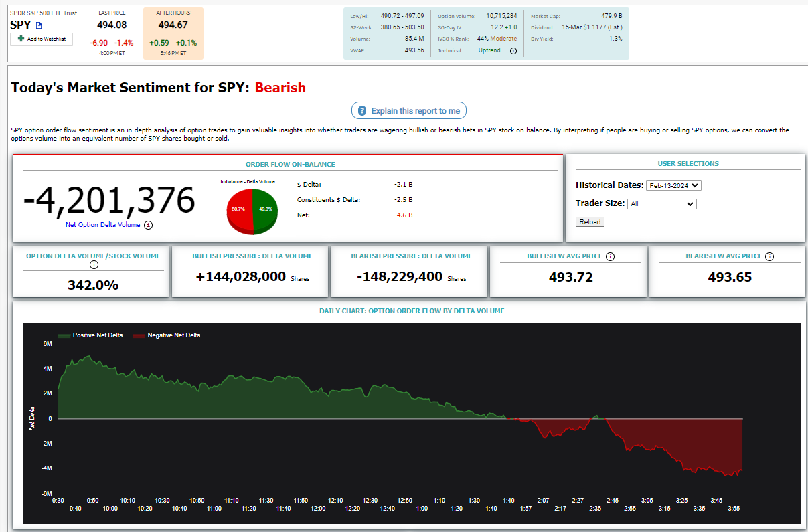This screenshot has width=808, height=532.
Task: Toggle the Positive Net Delta legend series
Action: click(x=90, y=335)
